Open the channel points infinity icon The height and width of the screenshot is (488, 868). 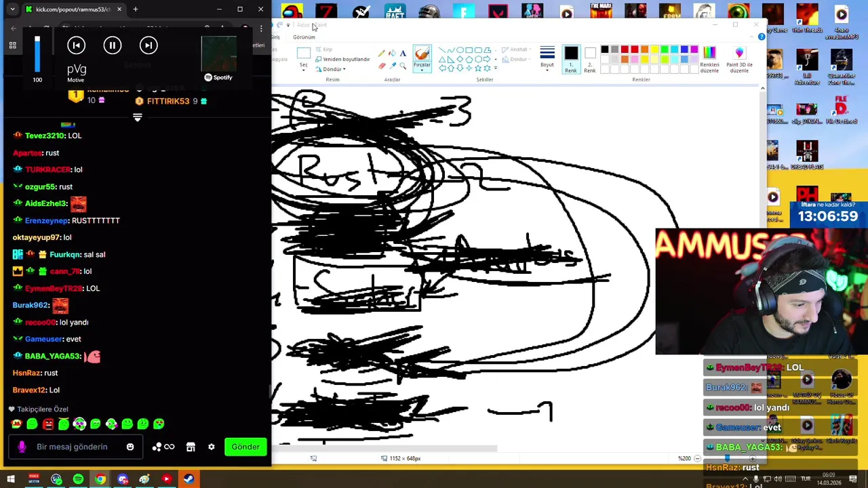point(169,447)
